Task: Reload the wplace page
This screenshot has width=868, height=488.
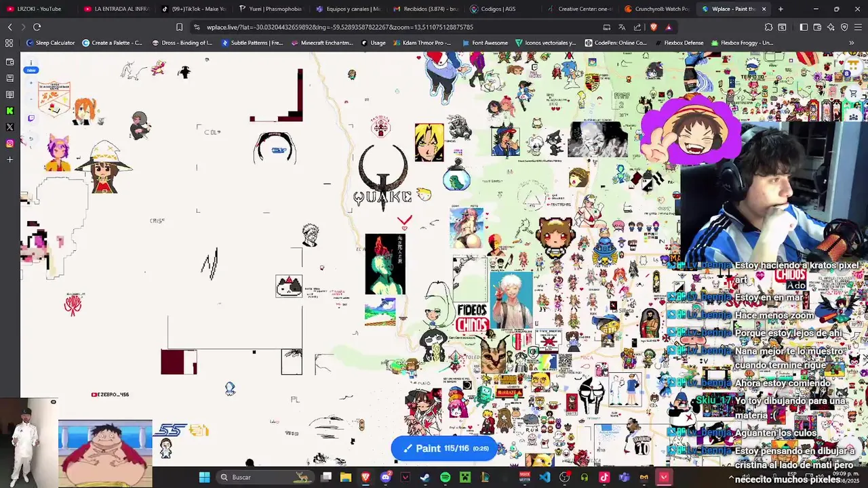Action: coord(37,27)
